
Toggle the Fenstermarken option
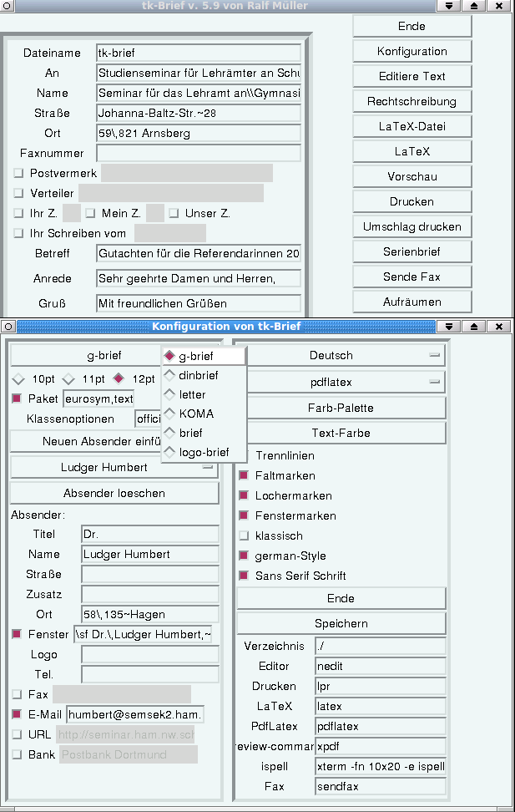[x=243, y=515]
